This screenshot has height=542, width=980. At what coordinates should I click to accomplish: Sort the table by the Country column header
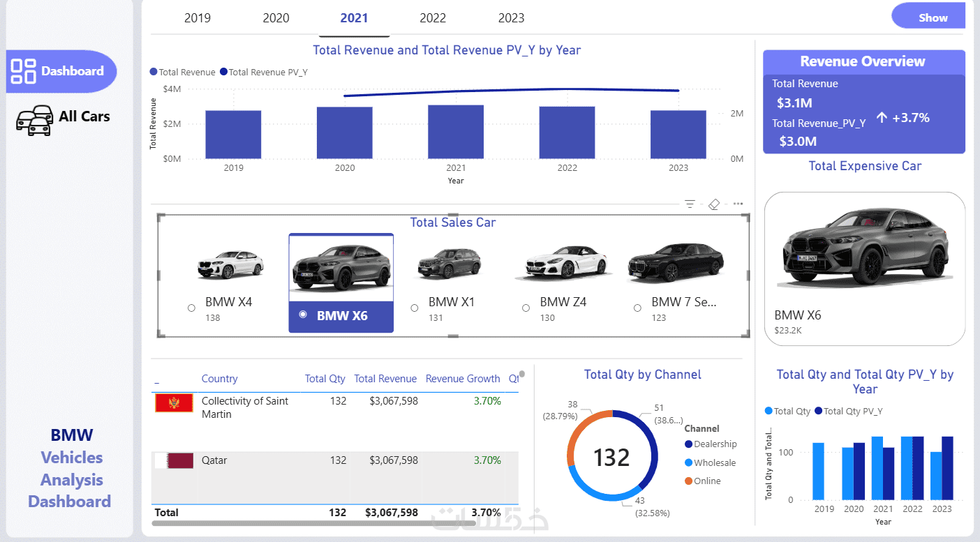pos(219,379)
